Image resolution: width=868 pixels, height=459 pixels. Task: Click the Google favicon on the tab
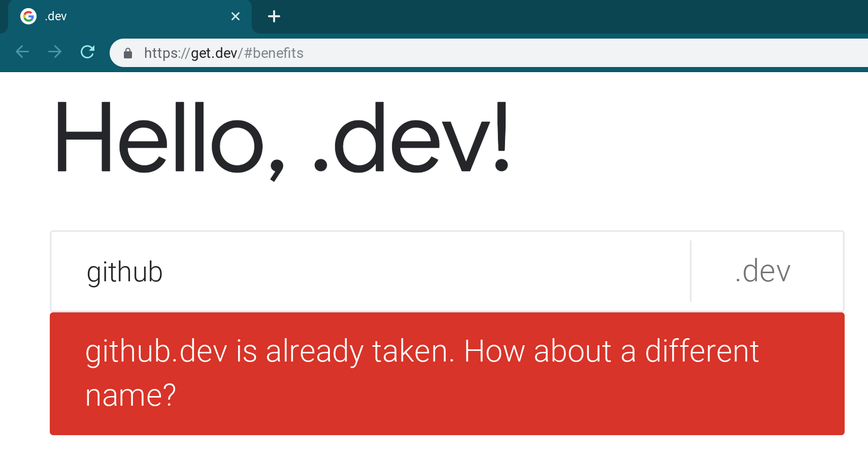28,16
